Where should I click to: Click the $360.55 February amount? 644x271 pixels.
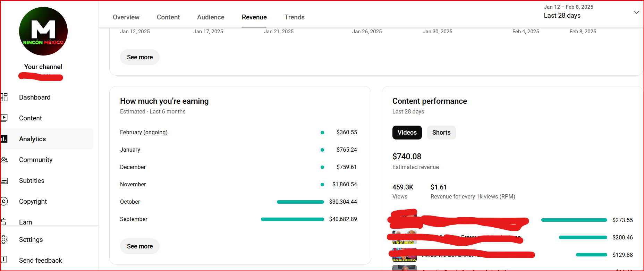(347, 133)
